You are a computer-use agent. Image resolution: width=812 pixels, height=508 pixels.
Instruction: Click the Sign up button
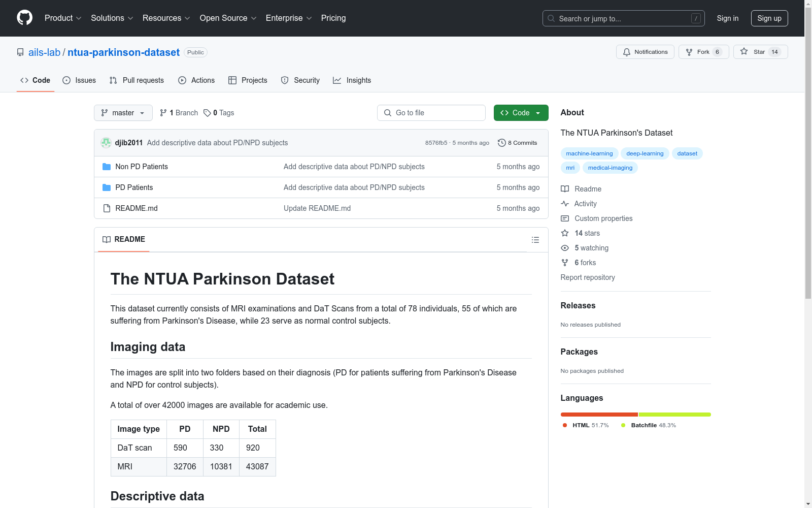769,18
